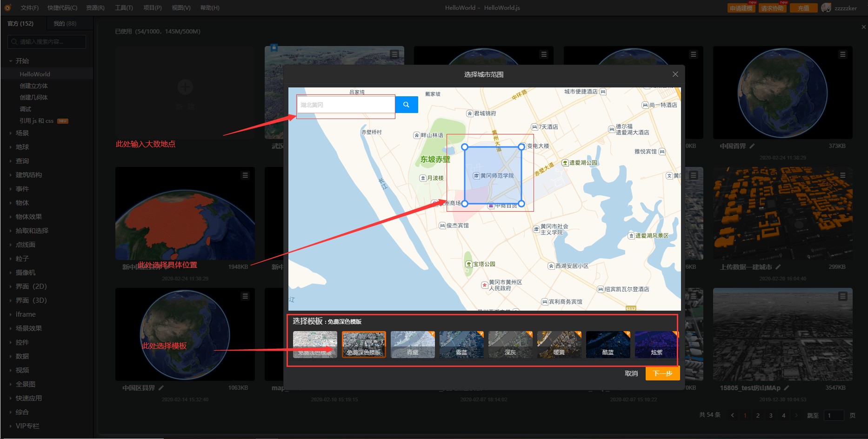Choose the 青黛 template

point(413,345)
